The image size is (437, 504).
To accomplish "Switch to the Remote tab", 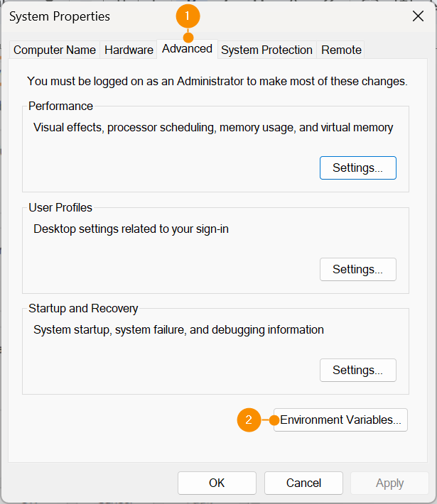I will click(x=341, y=50).
